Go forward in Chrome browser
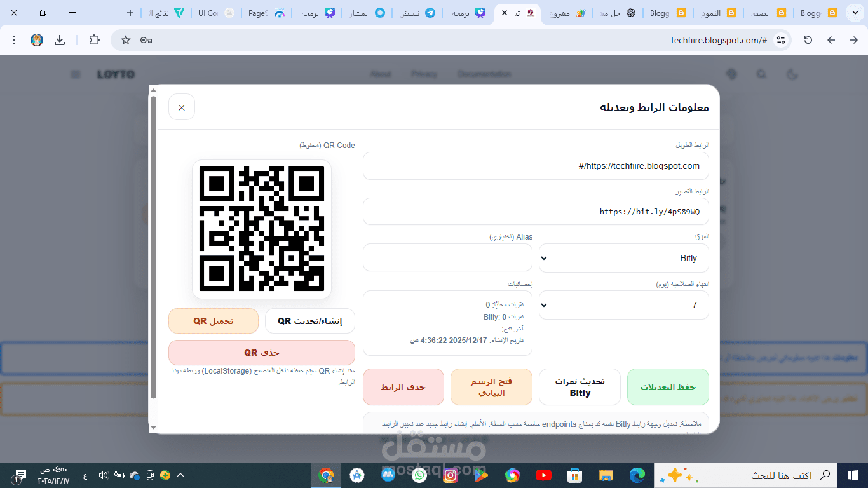 coord(831,40)
